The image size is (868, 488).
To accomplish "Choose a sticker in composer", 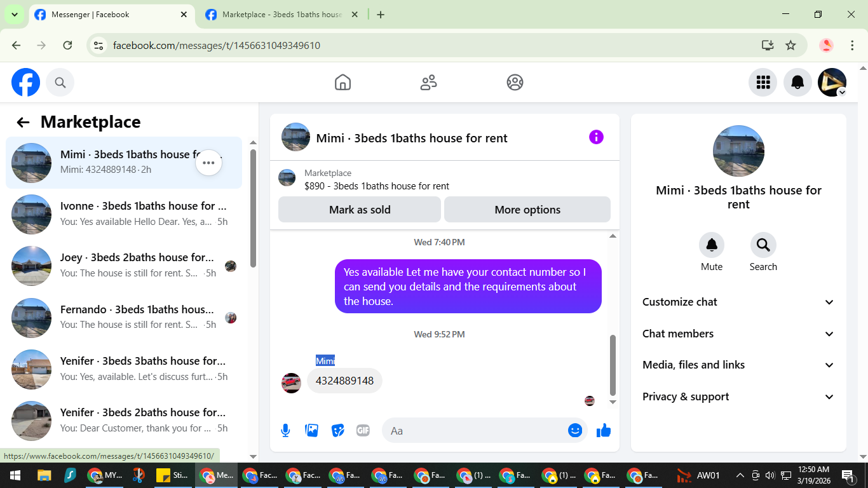I will pos(338,431).
